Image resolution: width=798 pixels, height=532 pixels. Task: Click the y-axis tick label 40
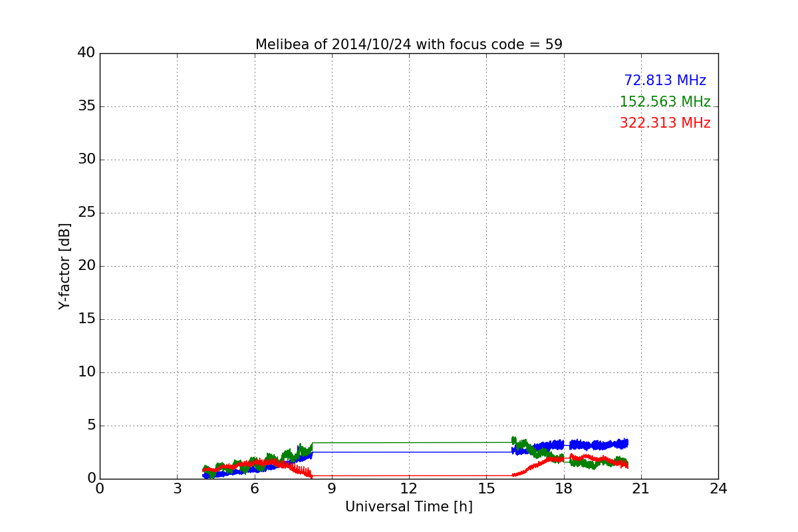pos(86,53)
